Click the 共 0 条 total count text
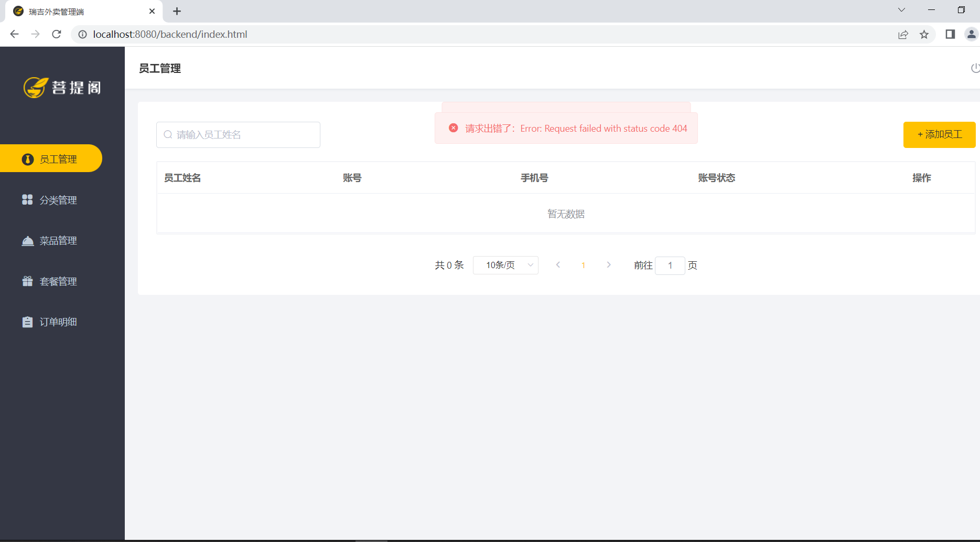Screen dimensions: 980x542 tap(449, 265)
